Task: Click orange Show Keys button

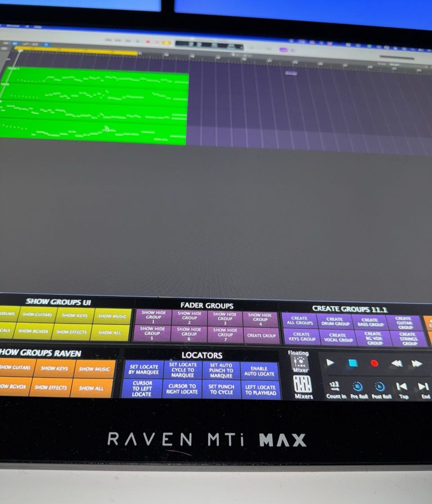Action: point(54,369)
